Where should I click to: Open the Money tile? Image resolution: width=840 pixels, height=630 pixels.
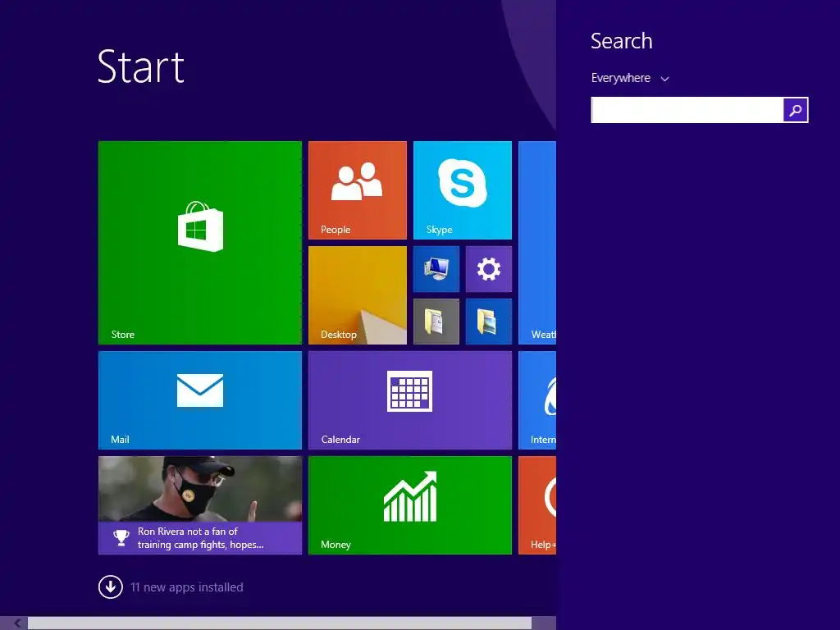[410, 505]
